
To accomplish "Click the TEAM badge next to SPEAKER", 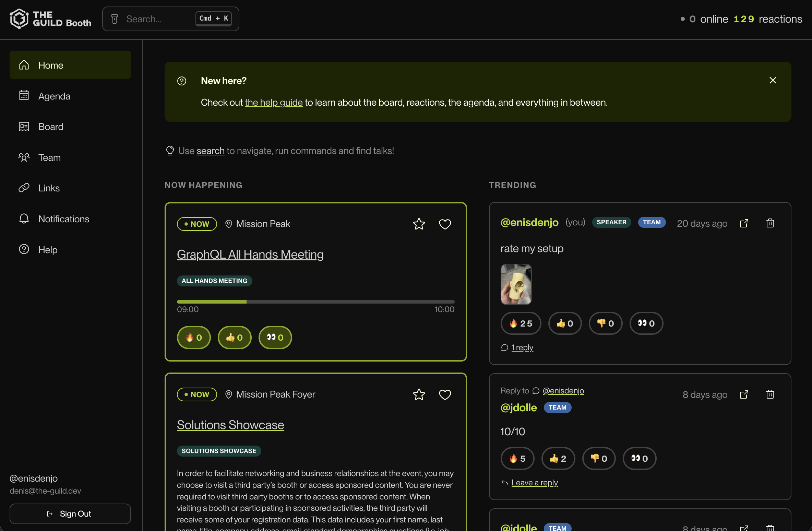I will (652, 222).
